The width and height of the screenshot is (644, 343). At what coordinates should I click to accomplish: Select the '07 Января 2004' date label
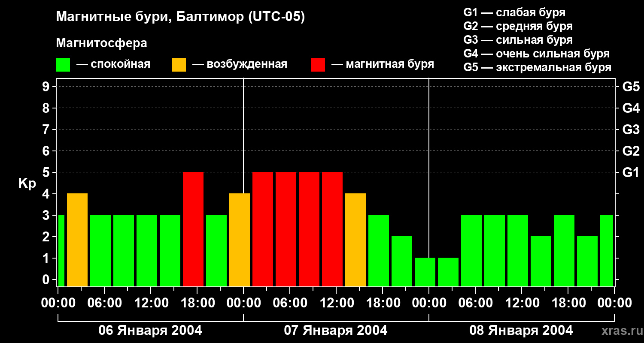(x=336, y=331)
